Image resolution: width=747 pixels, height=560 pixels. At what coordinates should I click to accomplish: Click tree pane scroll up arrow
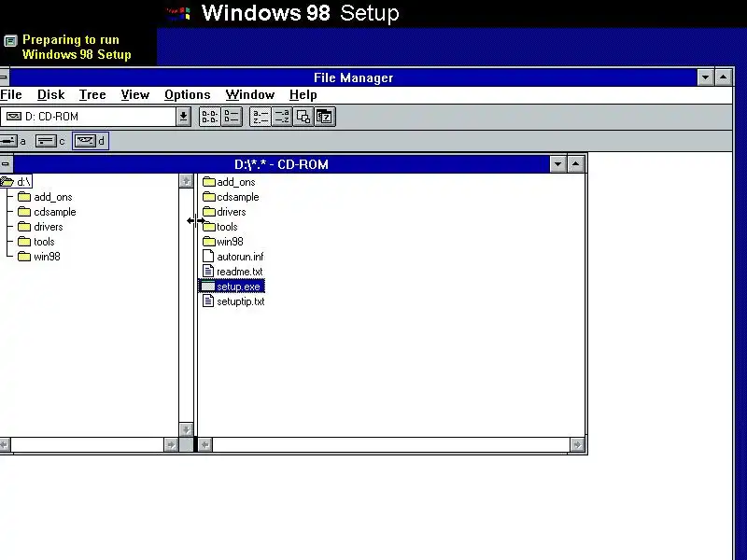[x=186, y=181]
